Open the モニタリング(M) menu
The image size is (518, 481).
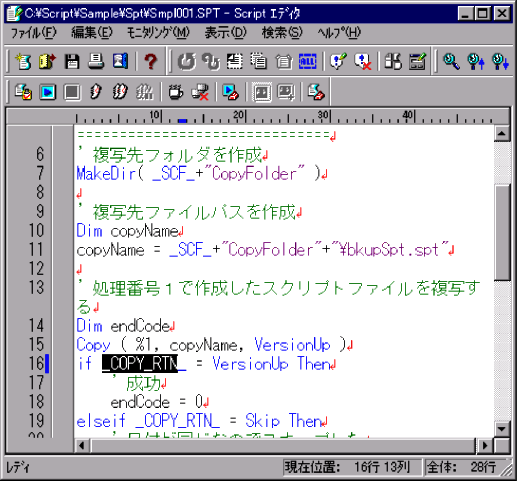[x=158, y=33]
